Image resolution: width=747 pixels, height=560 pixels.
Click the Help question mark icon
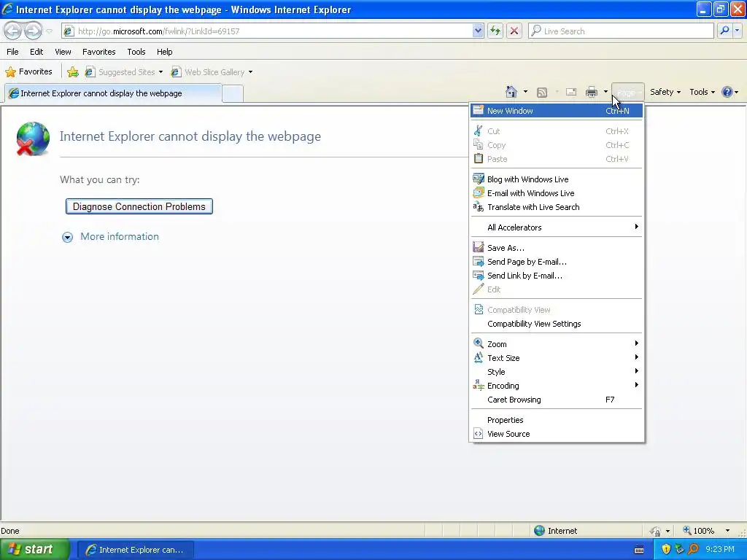click(727, 92)
